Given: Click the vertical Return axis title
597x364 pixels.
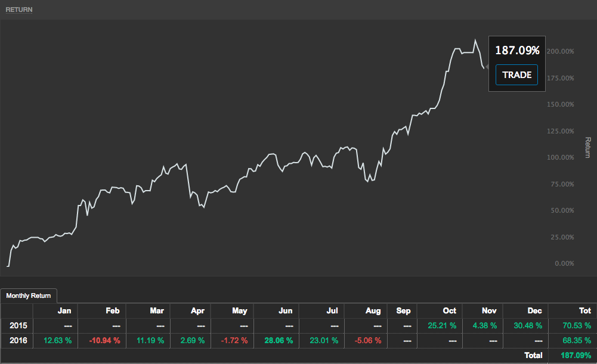Looking at the screenshot, I should [x=587, y=147].
